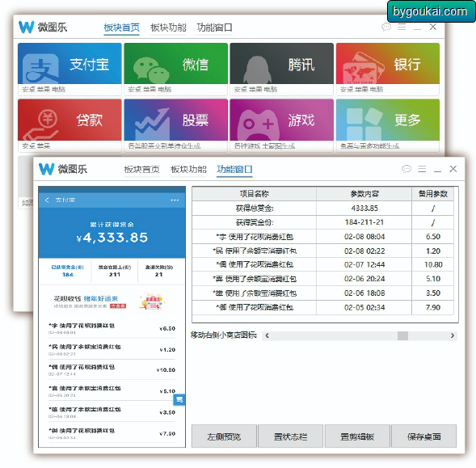Screen dimensions: 476x468
Task: Click blue floating shop icon in preview
Action: (179, 399)
